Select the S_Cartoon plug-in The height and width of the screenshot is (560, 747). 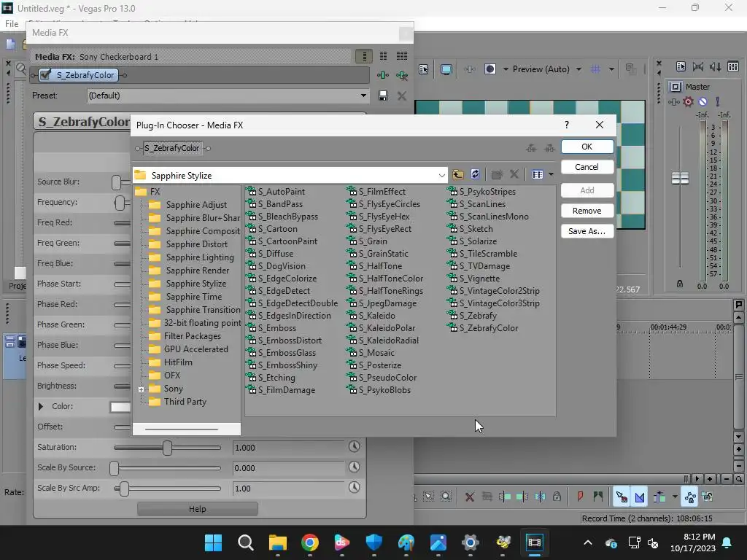coord(277,228)
